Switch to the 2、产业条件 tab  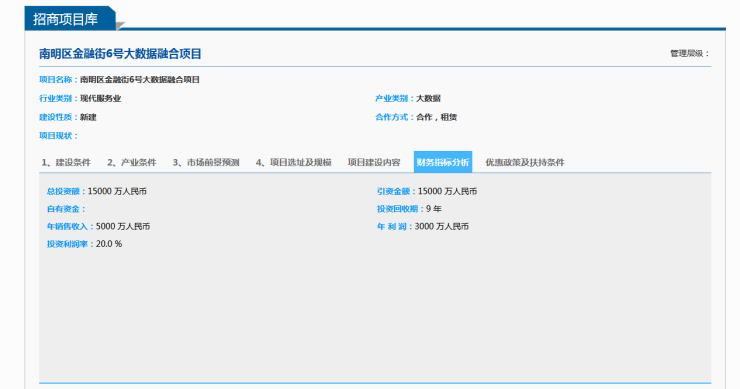(x=132, y=162)
